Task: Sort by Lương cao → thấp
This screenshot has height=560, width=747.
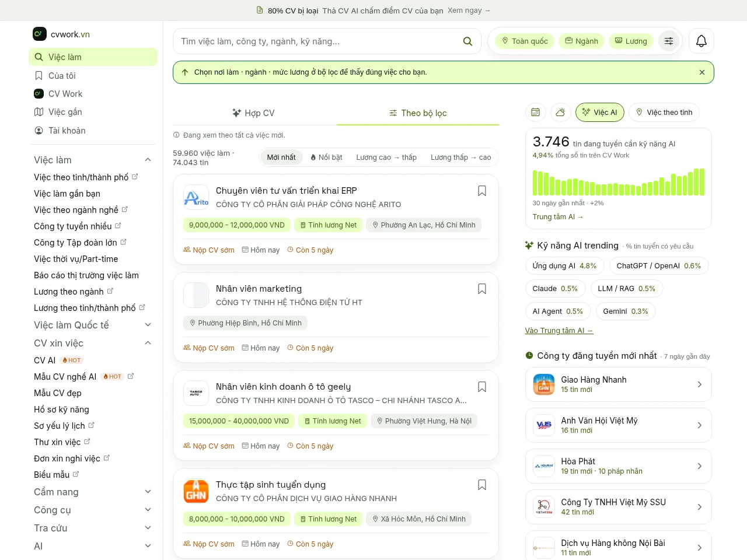Action: coord(386,157)
